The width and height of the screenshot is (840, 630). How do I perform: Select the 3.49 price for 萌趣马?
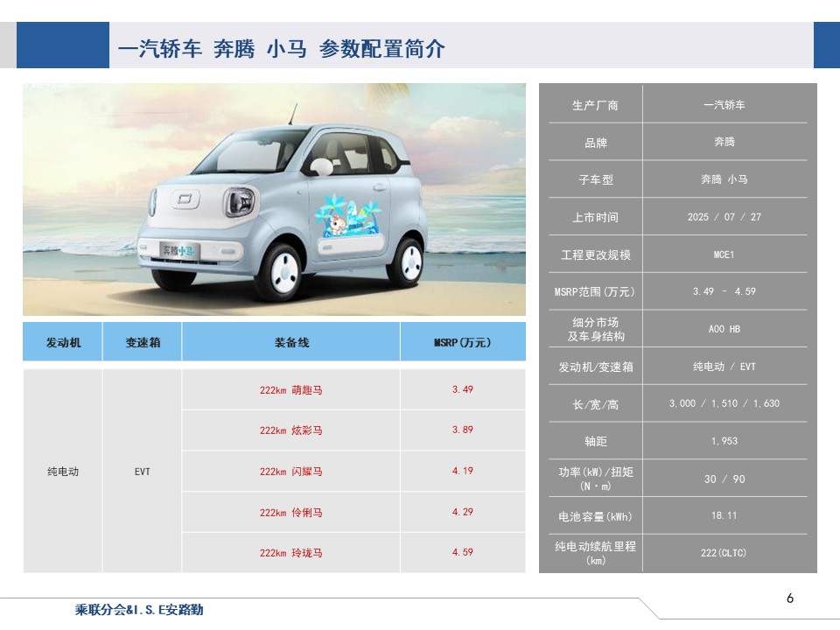[463, 389]
